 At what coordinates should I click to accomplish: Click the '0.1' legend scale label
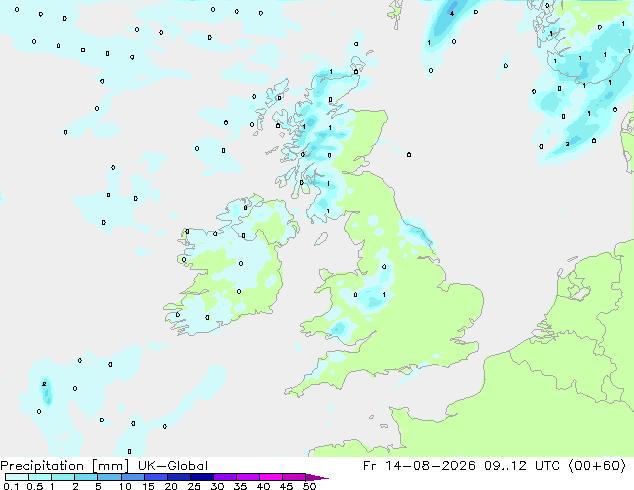tap(11, 486)
